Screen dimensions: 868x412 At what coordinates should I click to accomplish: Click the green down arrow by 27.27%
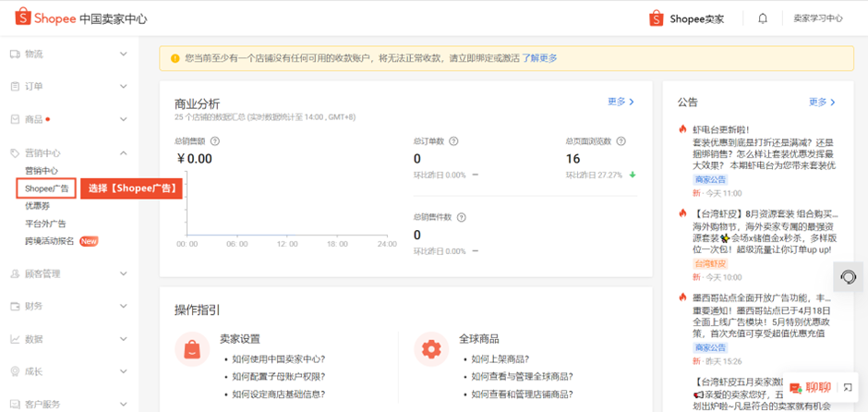[633, 175]
